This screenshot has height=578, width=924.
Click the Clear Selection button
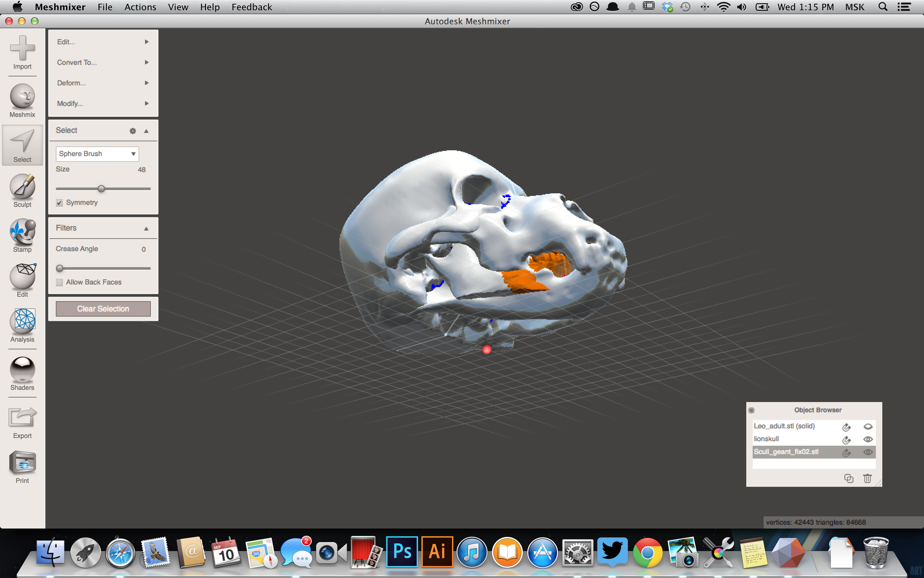tap(103, 309)
